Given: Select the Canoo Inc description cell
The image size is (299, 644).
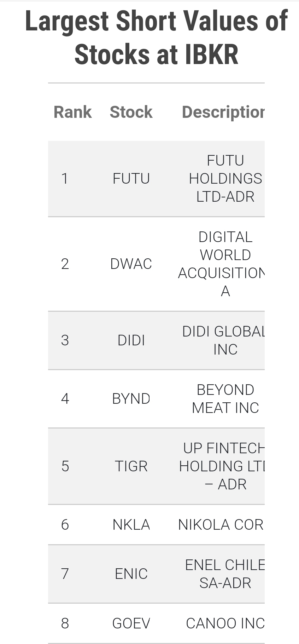Looking at the screenshot, I should (x=225, y=623).
